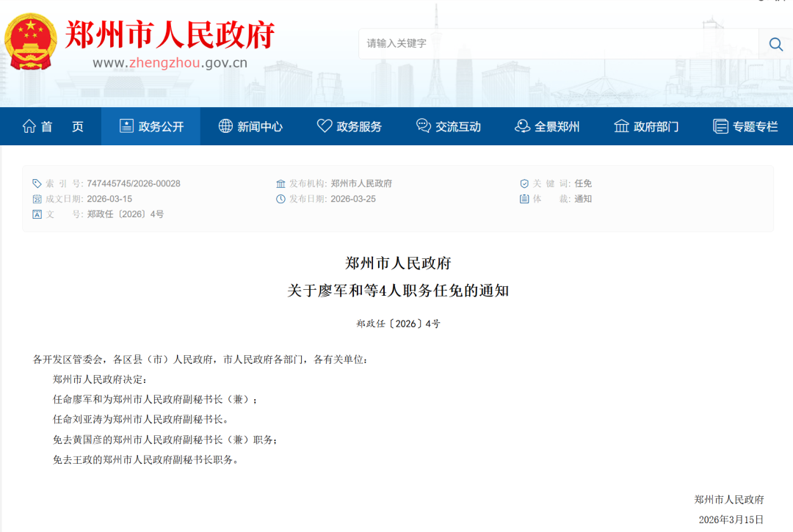Click the search magnifier icon
Screen dimensions: 793x532
(775, 44)
